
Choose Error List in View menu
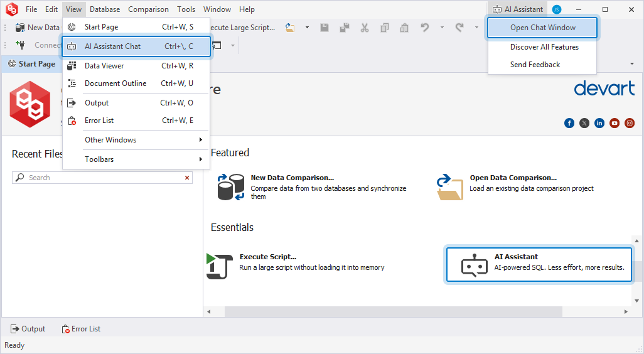click(136, 121)
